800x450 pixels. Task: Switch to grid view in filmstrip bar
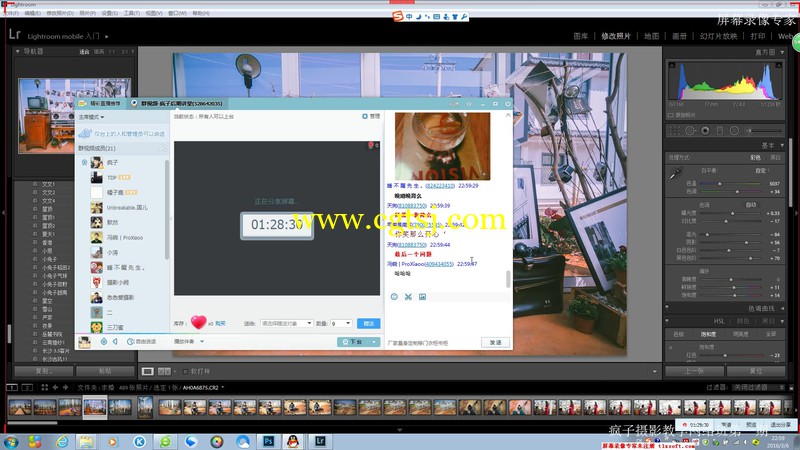44,388
